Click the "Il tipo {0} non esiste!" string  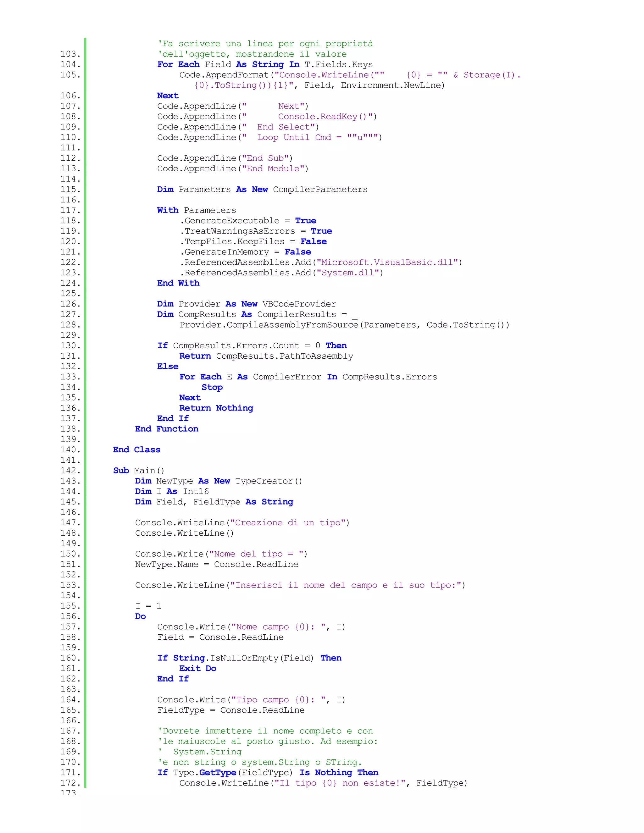(x=340, y=783)
